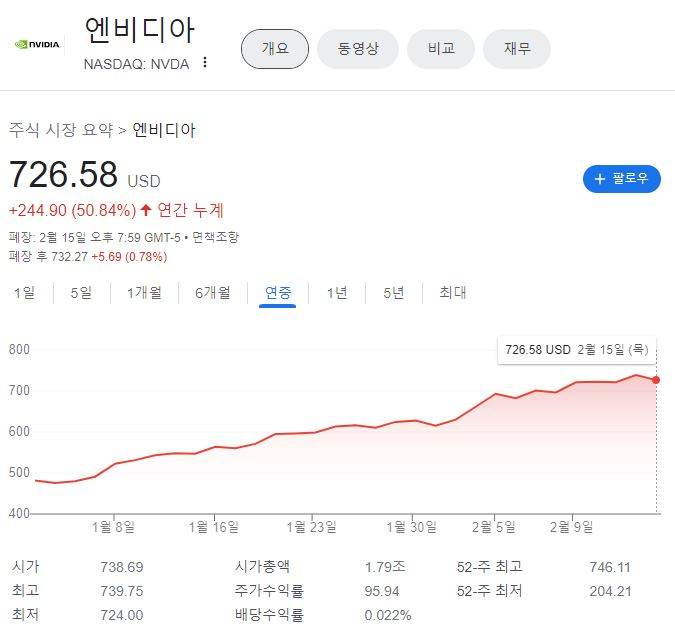Click the 52-주 최저 value 204.21
Image resolution: width=675 pixels, height=636 pixels.
click(610, 591)
